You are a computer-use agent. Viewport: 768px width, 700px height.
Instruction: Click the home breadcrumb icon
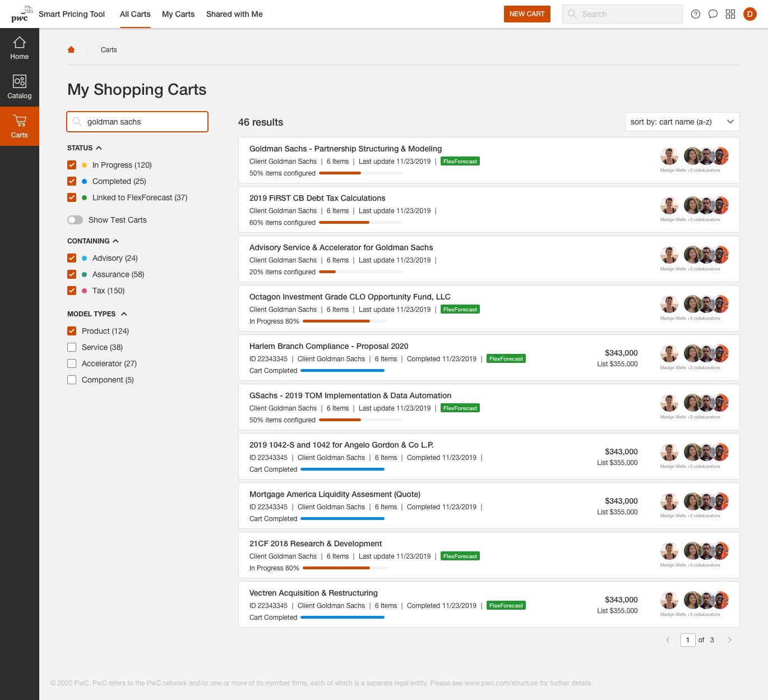(x=71, y=49)
